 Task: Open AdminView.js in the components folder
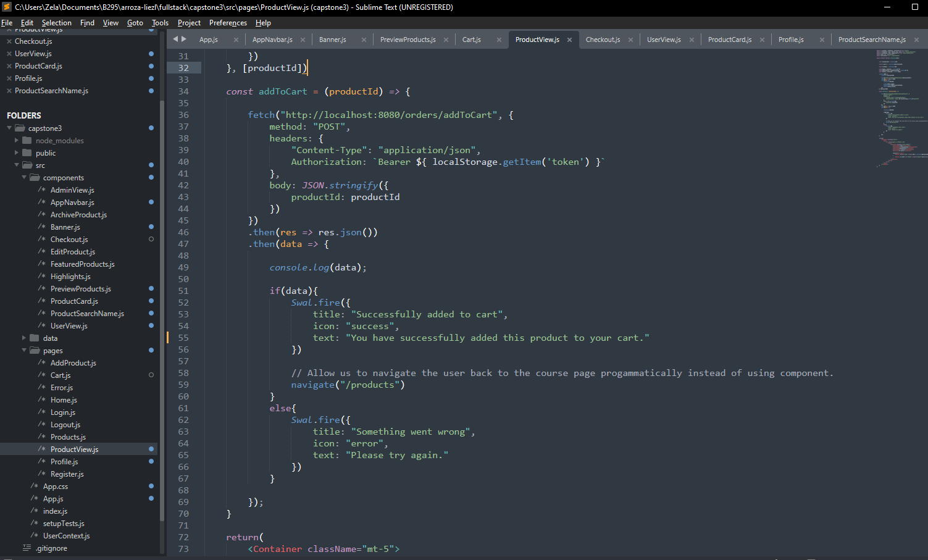[72, 190]
